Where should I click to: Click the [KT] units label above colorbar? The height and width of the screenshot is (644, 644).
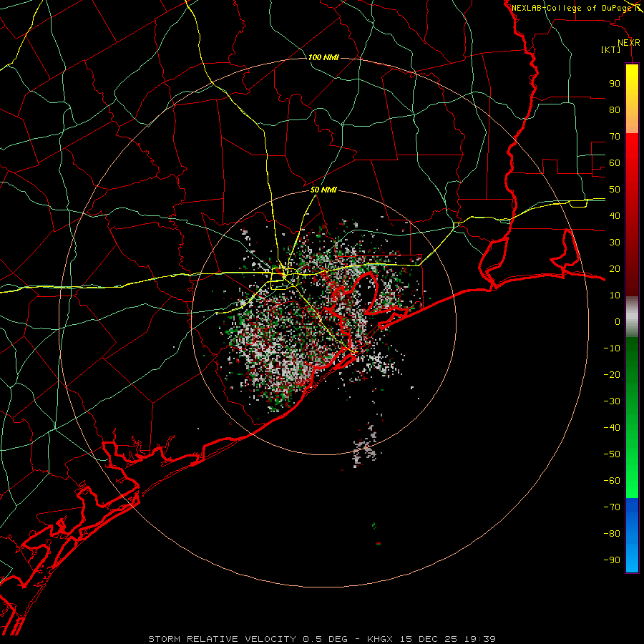611,49
